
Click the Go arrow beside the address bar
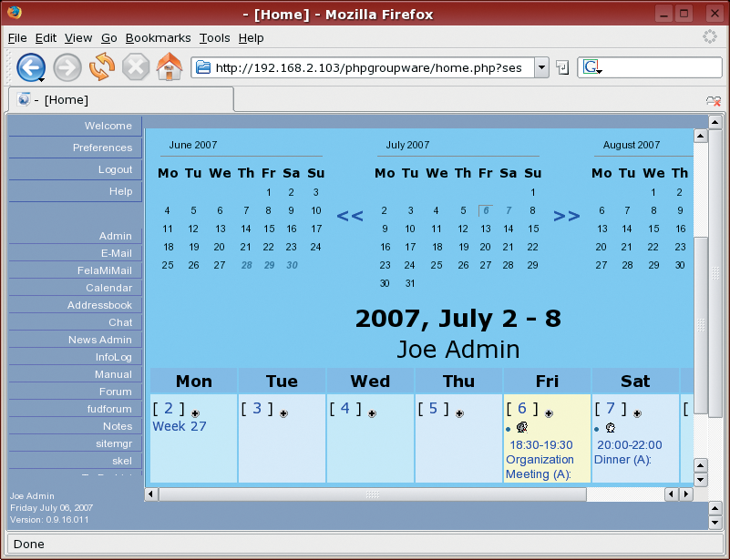pyautogui.click(x=562, y=68)
